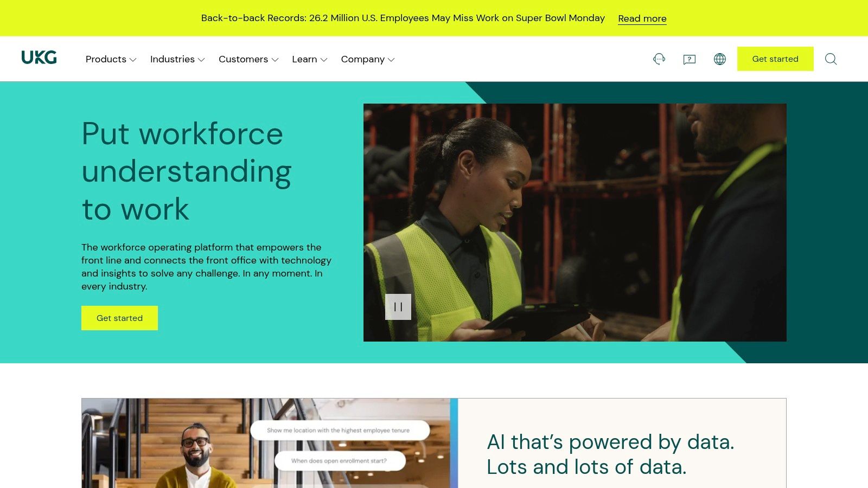Click the 'AI that's powered by data' heading
The image size is (868, 488).
pyautogui.click(x=610, y=454)
